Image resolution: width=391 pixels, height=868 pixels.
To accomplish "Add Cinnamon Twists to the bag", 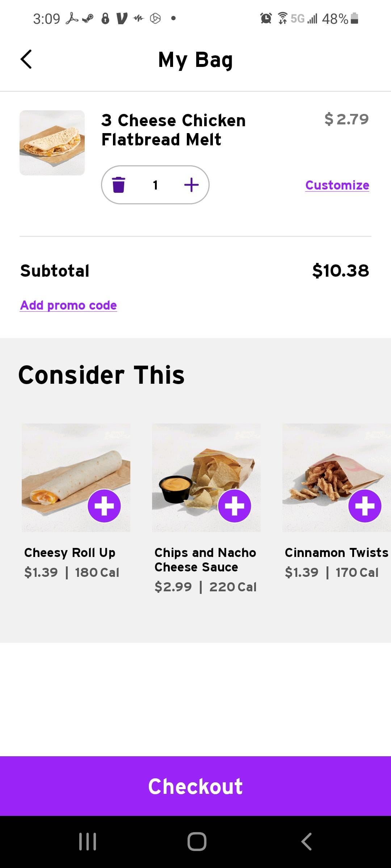I will pos(365,506).
